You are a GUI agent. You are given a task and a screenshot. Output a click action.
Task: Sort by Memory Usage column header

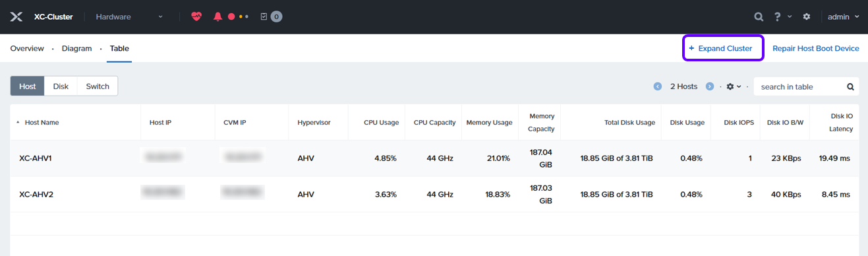pyautogui.click(x=489, y=122)
